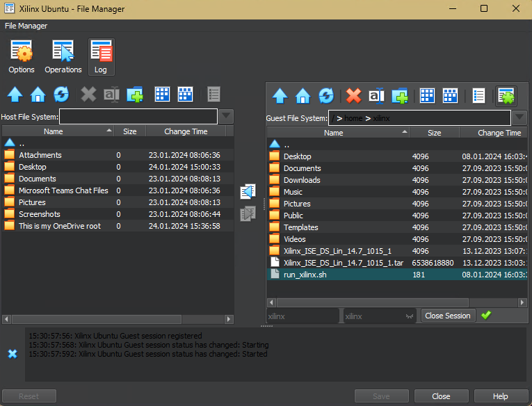Toggle the guest session panel icon

[506, 97]
